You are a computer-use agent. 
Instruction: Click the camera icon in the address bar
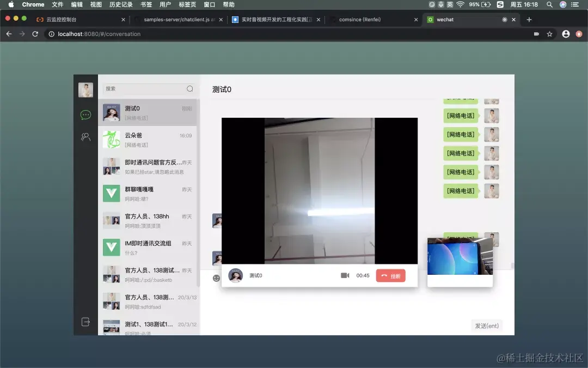point(536,34)
